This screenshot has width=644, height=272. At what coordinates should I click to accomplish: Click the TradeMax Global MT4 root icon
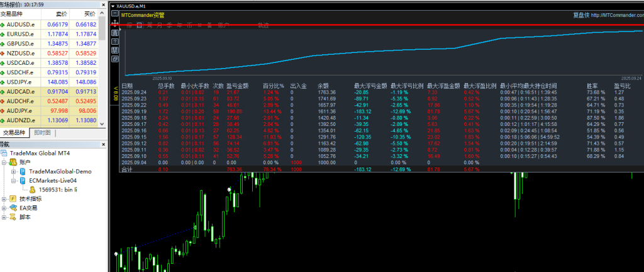(x=4, y=153)
